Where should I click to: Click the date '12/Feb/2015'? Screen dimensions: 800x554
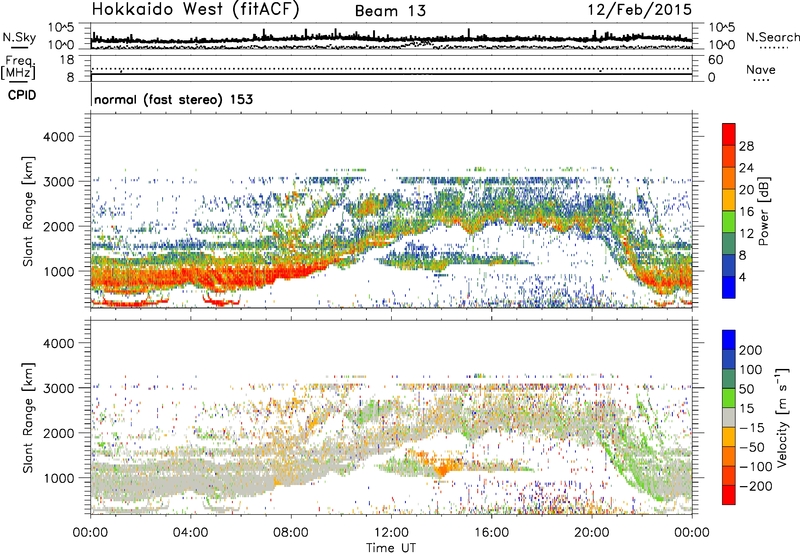640,10
